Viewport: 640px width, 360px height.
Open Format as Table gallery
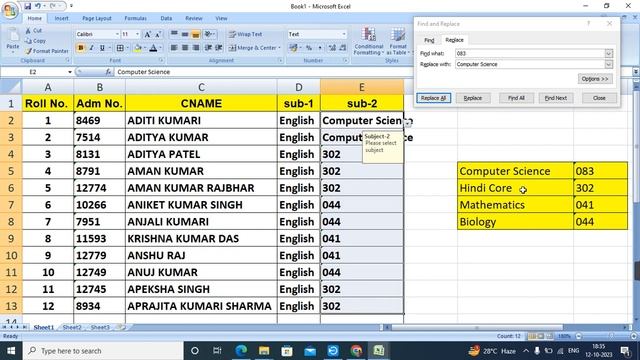click(398, 41)
